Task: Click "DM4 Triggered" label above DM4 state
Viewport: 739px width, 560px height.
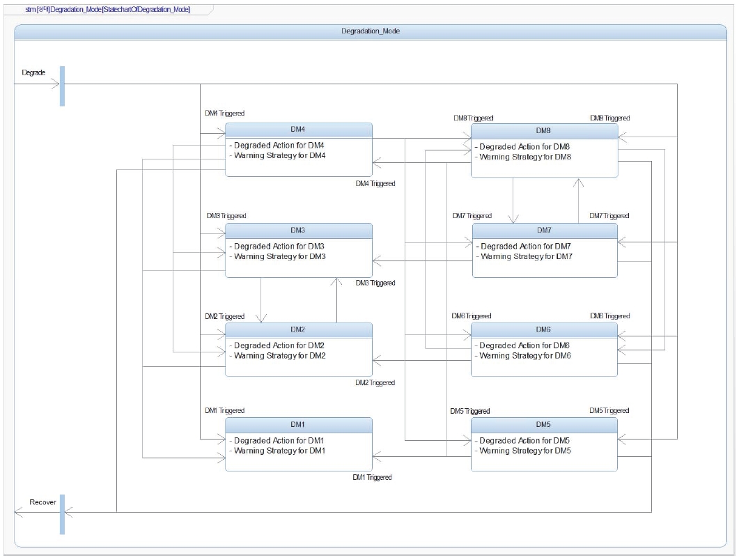Action: pos(224,113)
